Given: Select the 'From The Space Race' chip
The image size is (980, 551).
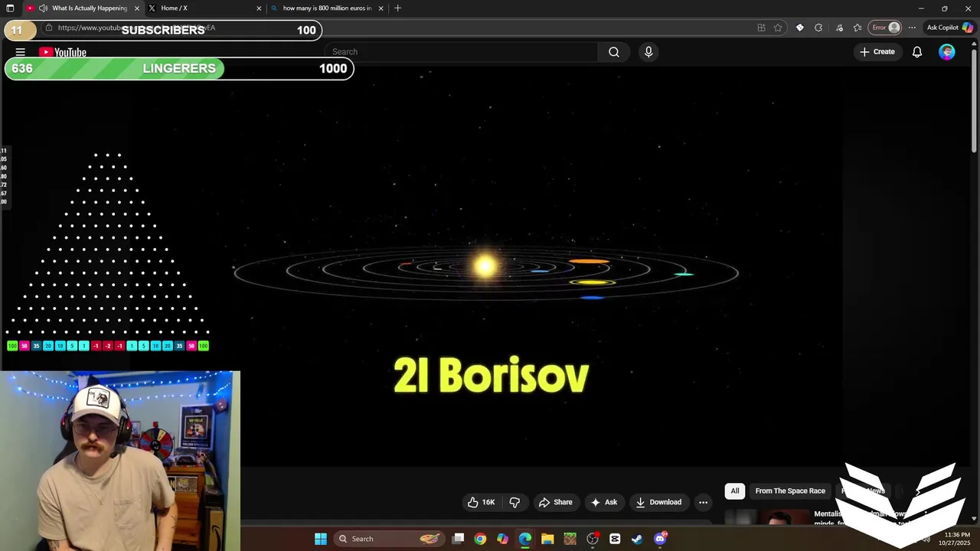Looking at the screenshot, I should 790,491.
